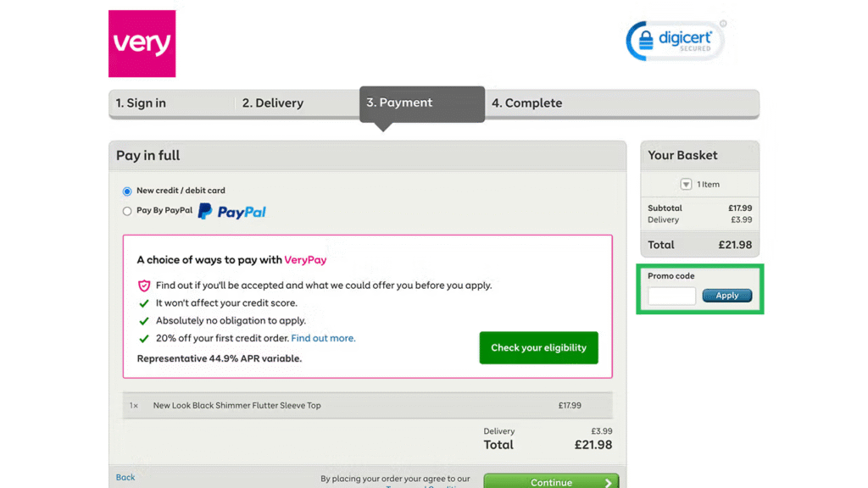Click the Very logo
This screenshot has width=868, height=488.
142,43
